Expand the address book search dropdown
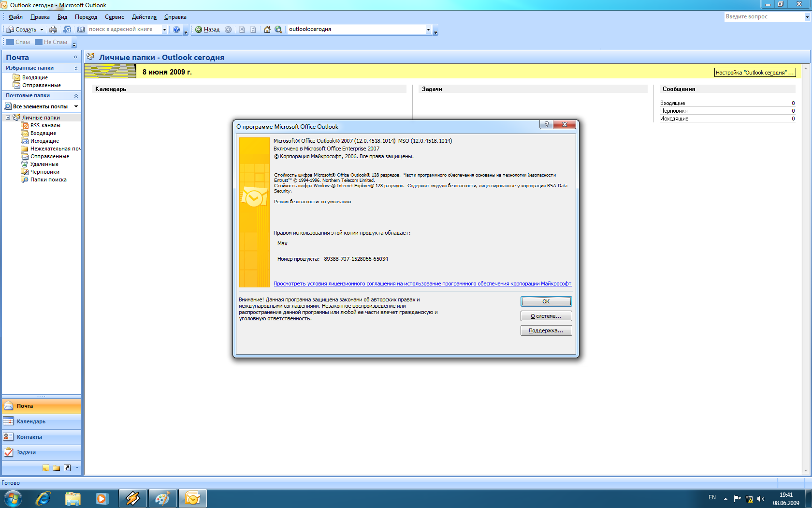Image resolution: width=812 pixels, height=508 pixels. pyautogui.click(x=164, y=30)
